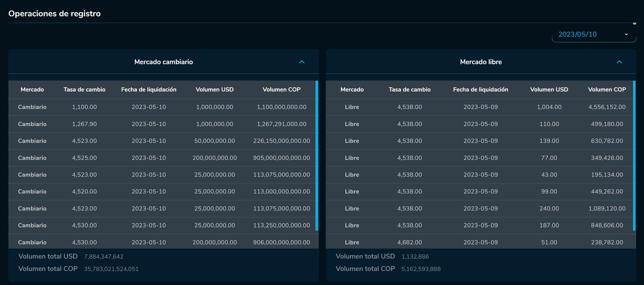
Task: Select Cambiario row with 905,000,000,000.00 COP
Action: pos(281,158)
